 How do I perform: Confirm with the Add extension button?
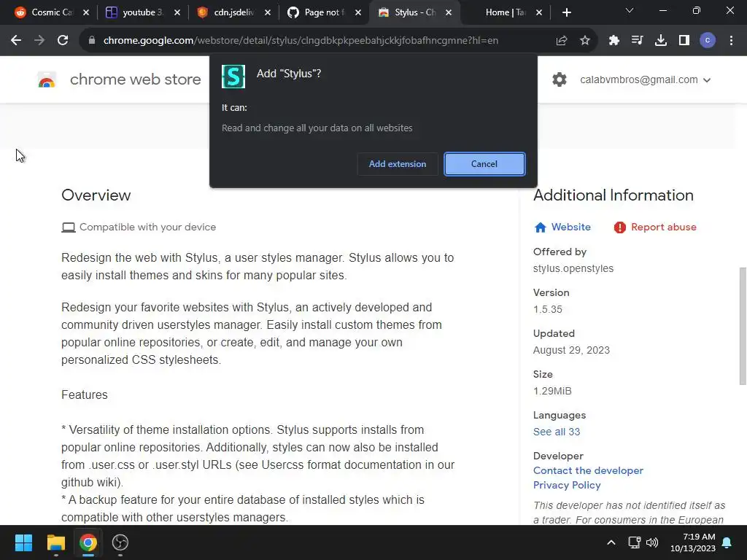(398, 164)
